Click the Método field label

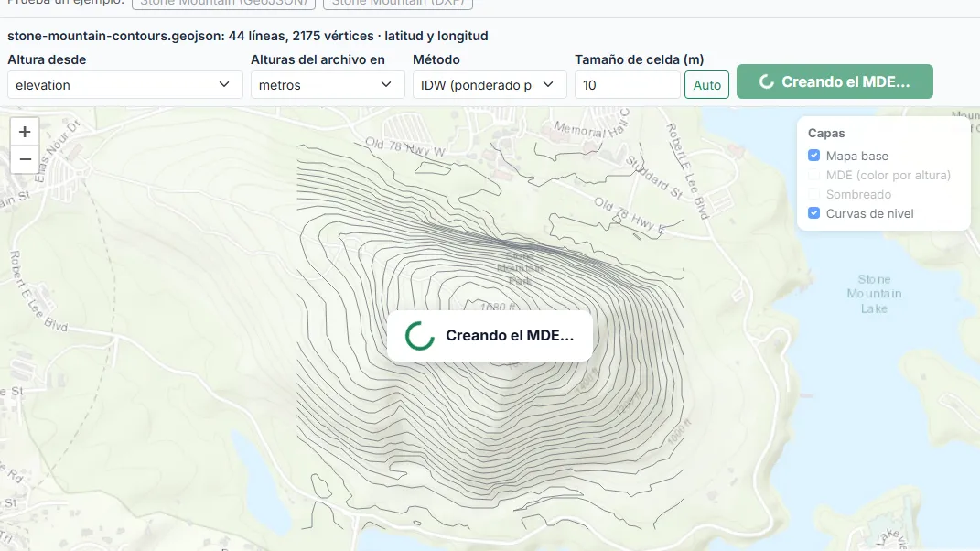click(x=436, y=60)
